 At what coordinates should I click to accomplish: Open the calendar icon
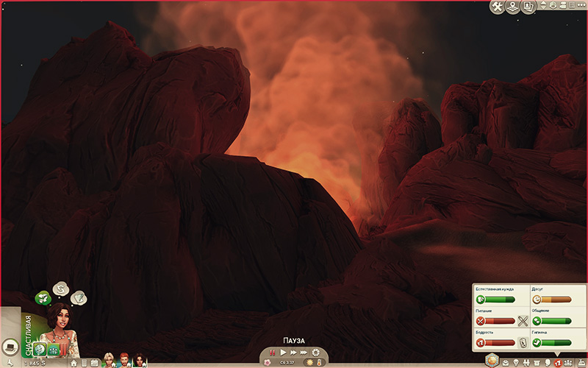[x=94, y=363]
